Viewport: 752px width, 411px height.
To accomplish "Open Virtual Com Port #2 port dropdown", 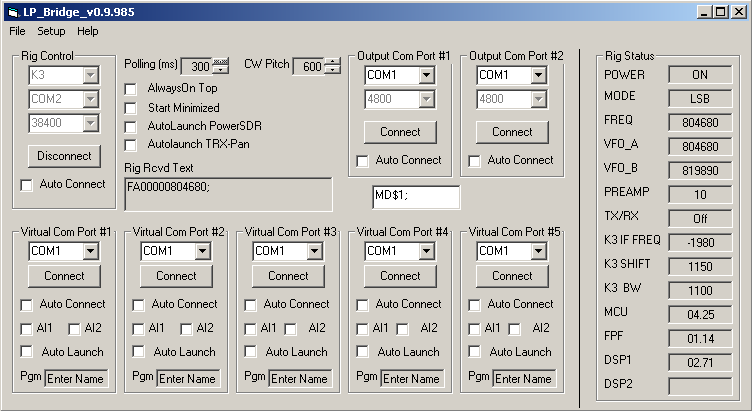I will click(x=202, y=251).
